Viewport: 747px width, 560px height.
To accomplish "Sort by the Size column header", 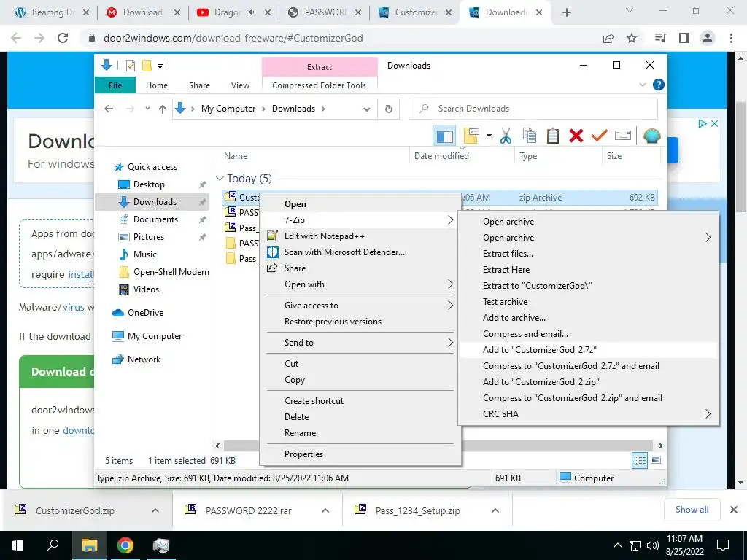I will coord(614,156).
